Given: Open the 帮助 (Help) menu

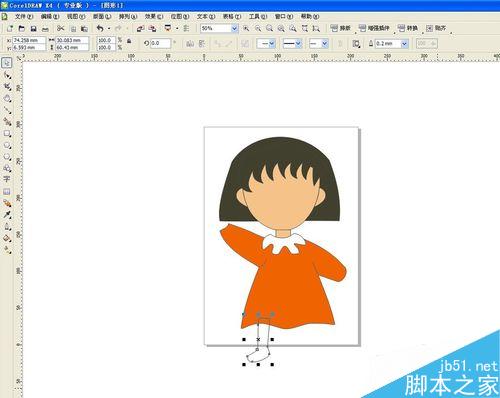Looking at the screenshot, I should tap(310, 16).
